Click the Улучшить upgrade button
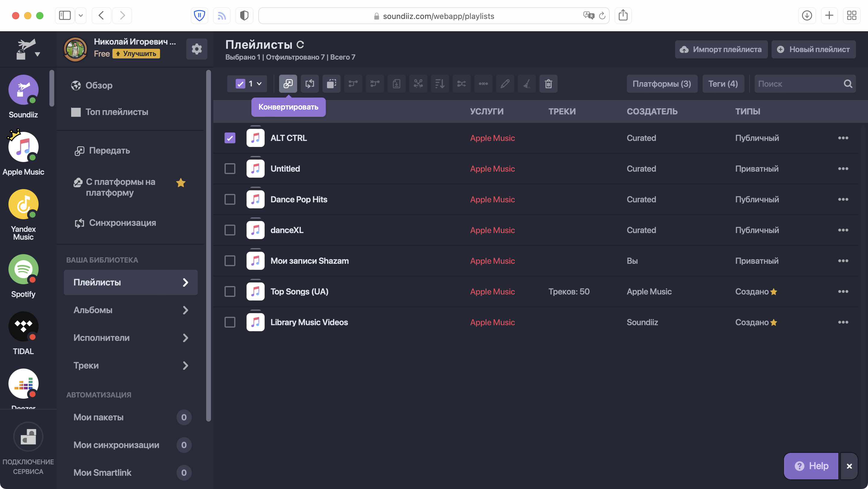Viewport: 868px width, 489px height. 136,54
